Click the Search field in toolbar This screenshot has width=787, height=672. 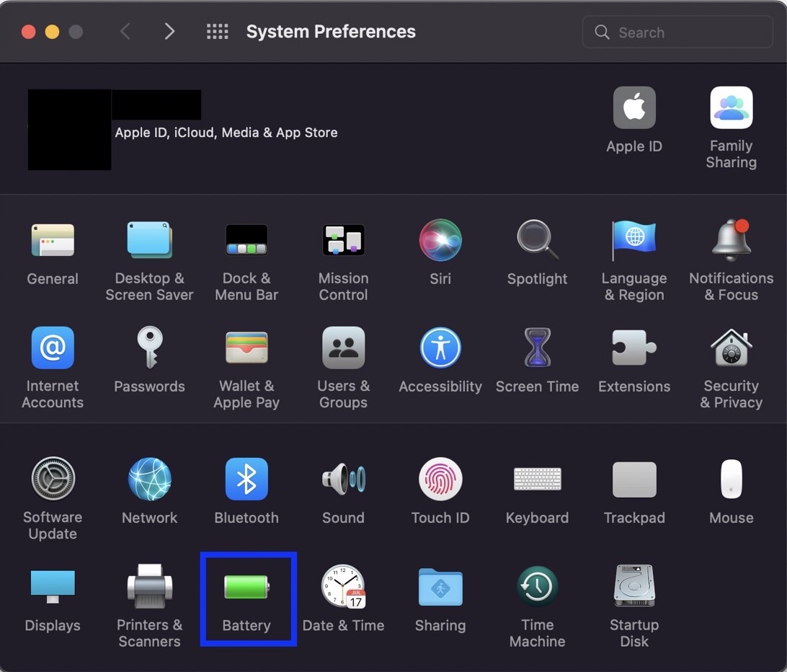pyautogui.click(x=677, y=32)
